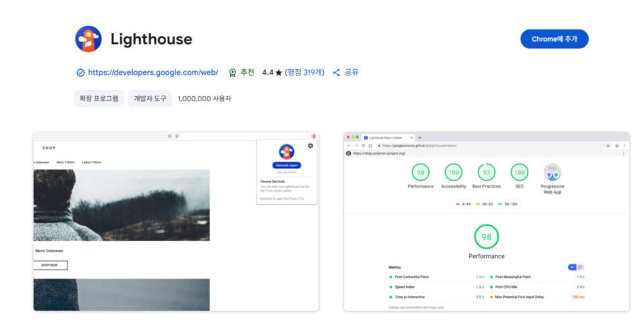Open the developers.google.com/web link
Image resolution: width=644 pixels, height=329 pixels.
tap(153, 72)
